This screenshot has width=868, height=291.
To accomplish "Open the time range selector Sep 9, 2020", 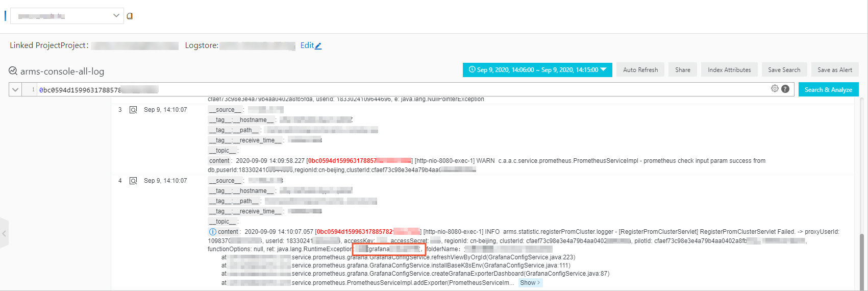I will [x=537, y=70].
